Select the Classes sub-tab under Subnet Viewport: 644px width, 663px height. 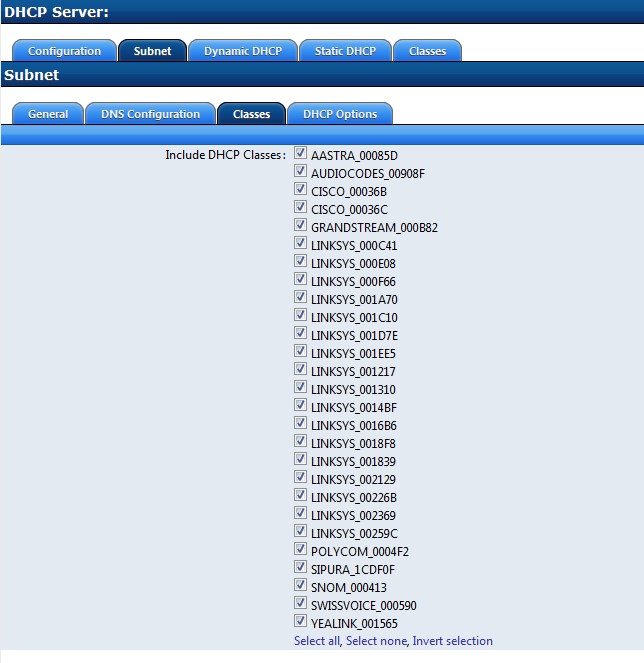pyautogui.click(x=251, y=114)
